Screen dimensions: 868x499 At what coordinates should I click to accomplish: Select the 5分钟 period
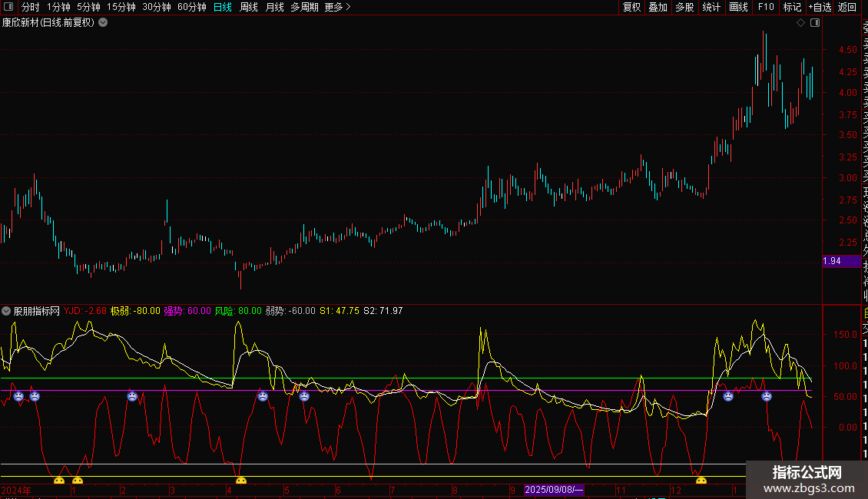pos(88,8)
